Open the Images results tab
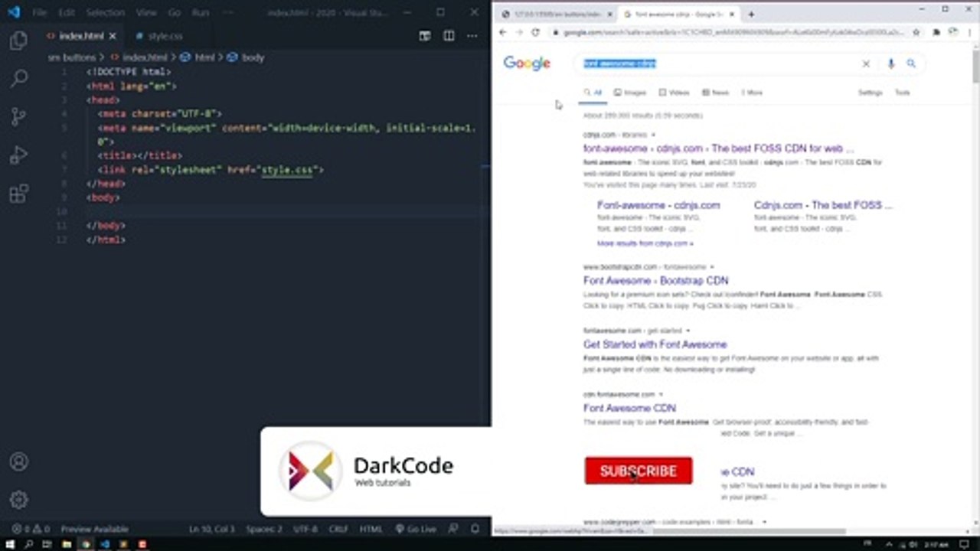 coord(630,93)
